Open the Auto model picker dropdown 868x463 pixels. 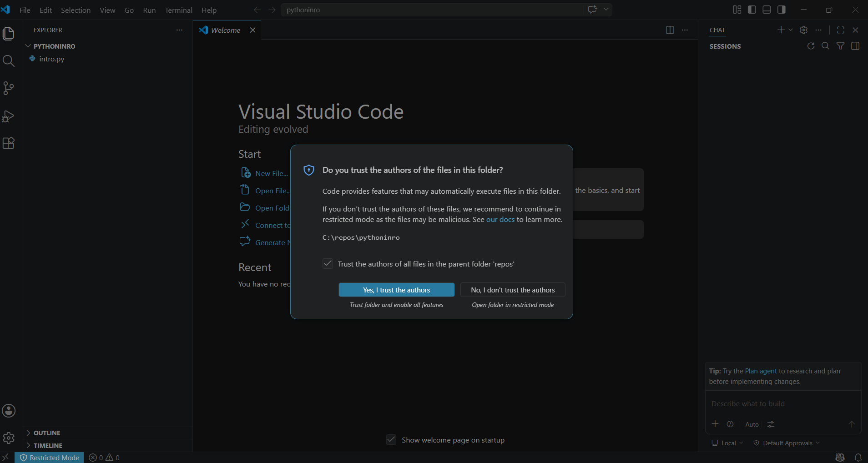pos(752,424)
